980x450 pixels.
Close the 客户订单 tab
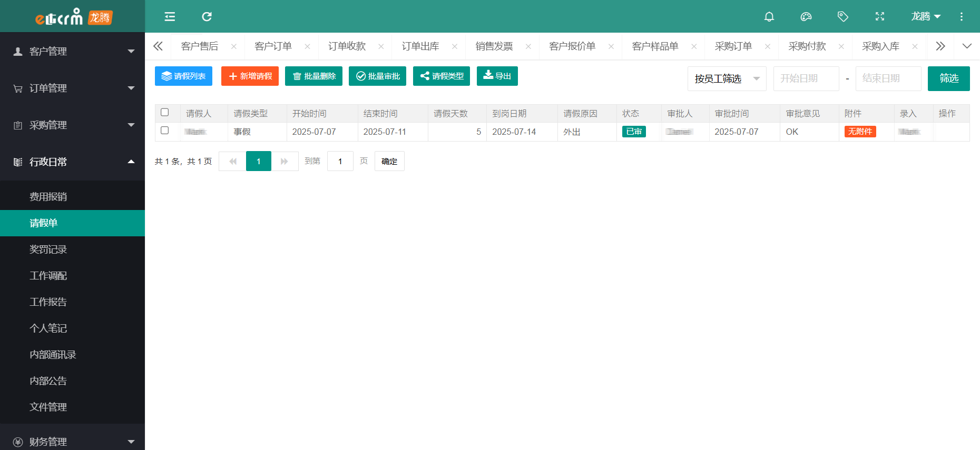point(307,46)
